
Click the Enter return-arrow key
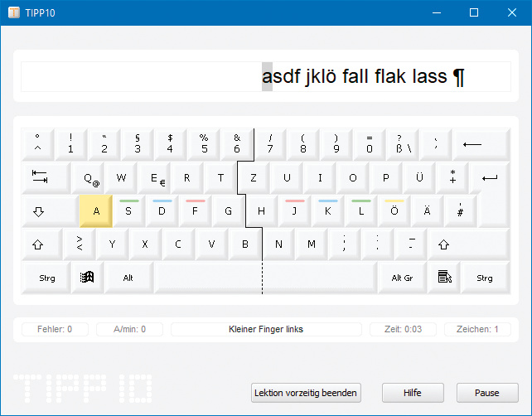click(491, 178)
